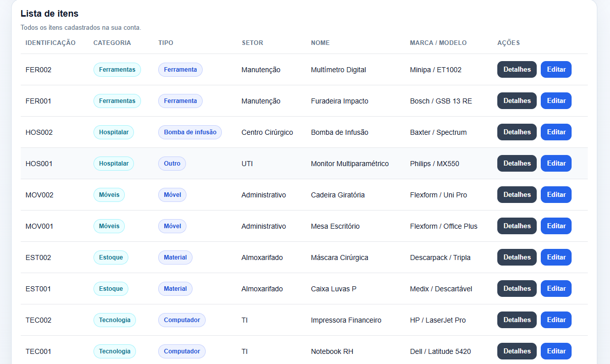The image size is (610, 364).
Task: View Detalhes of Bomba de Infusão
Action: pos(517,132)
